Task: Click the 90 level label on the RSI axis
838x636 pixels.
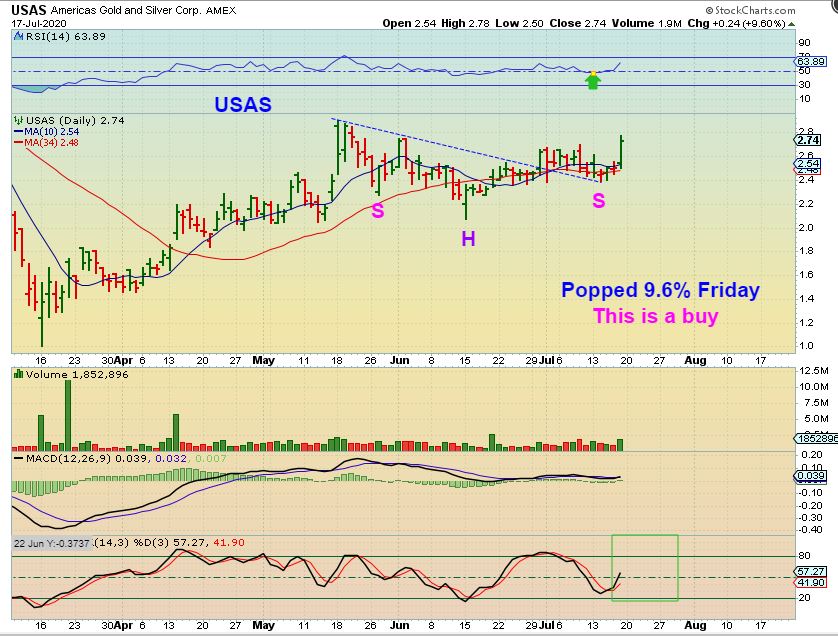Action: click(x=804, y=43)
